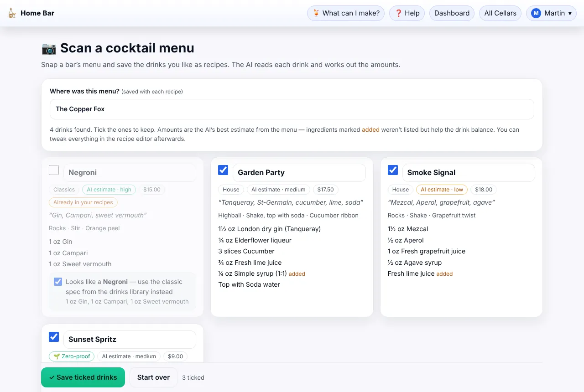The image size is (584, 392).
Task: Click the AI estimate · high badge
Action: [x=109, y=190]
